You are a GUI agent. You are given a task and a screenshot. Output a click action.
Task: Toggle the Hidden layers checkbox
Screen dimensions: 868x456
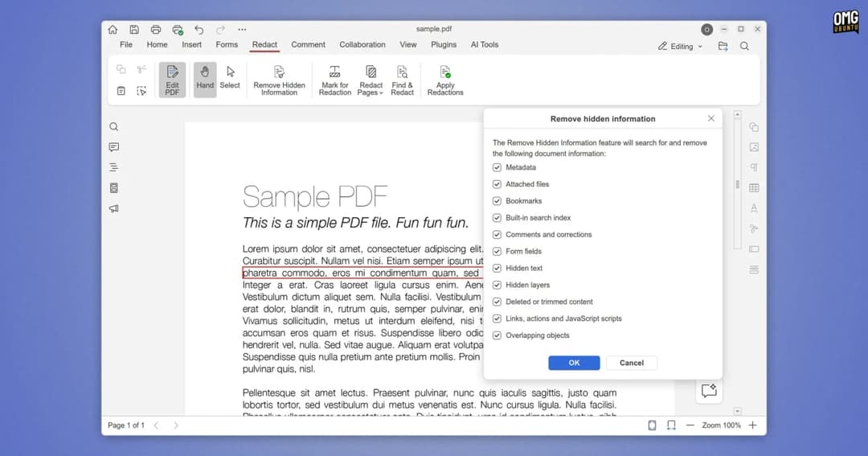coord(497,285)
